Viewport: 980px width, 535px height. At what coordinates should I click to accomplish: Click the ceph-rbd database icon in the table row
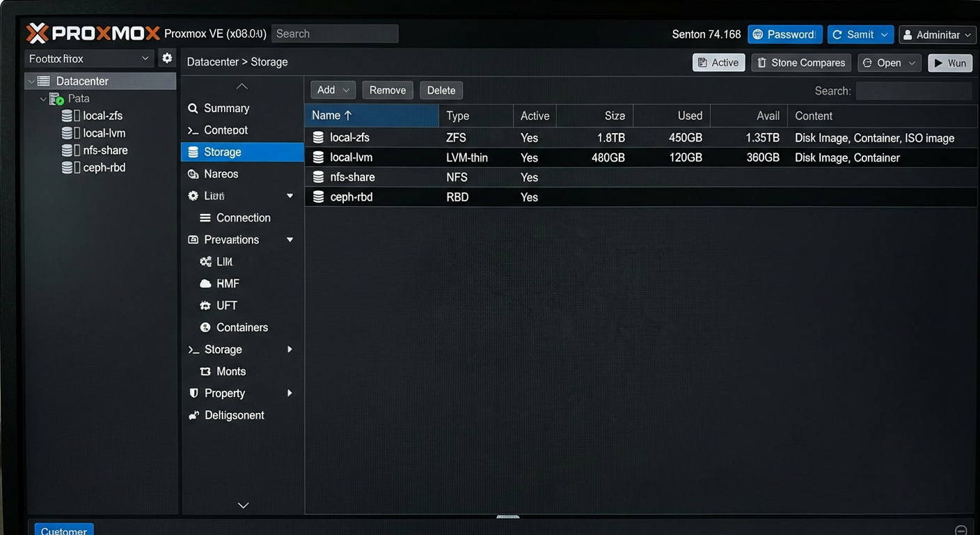point(318,197)
